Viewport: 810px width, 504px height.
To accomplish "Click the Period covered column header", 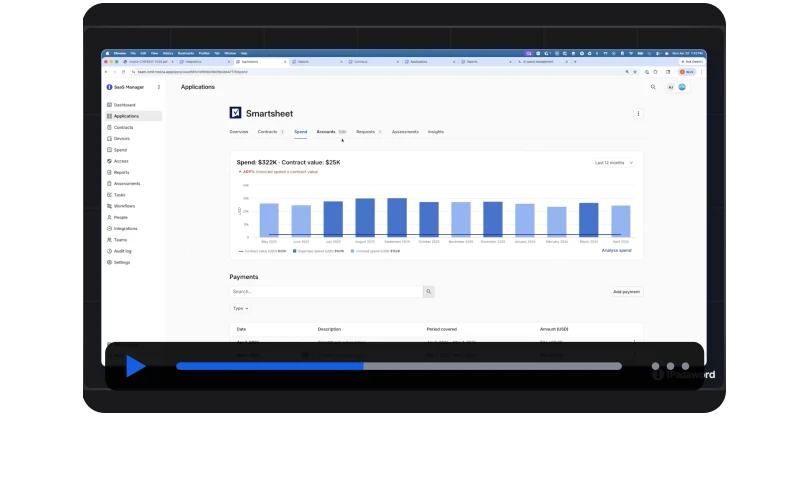I will (x=442, y=329).
